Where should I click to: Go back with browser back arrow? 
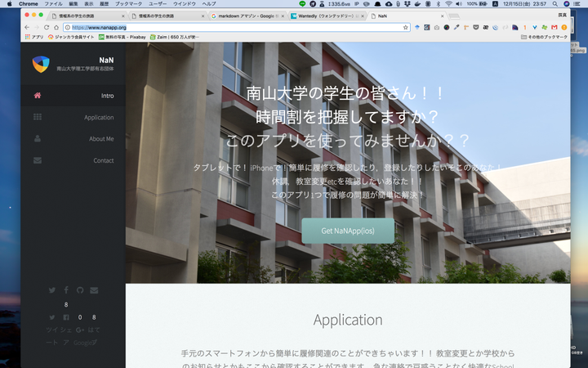27,28
